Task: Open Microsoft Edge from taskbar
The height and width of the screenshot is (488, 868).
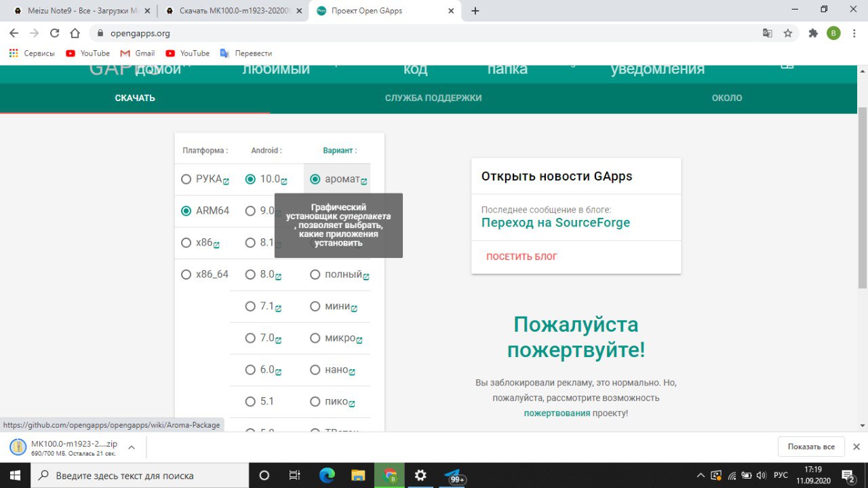Action: pos(327,475)
